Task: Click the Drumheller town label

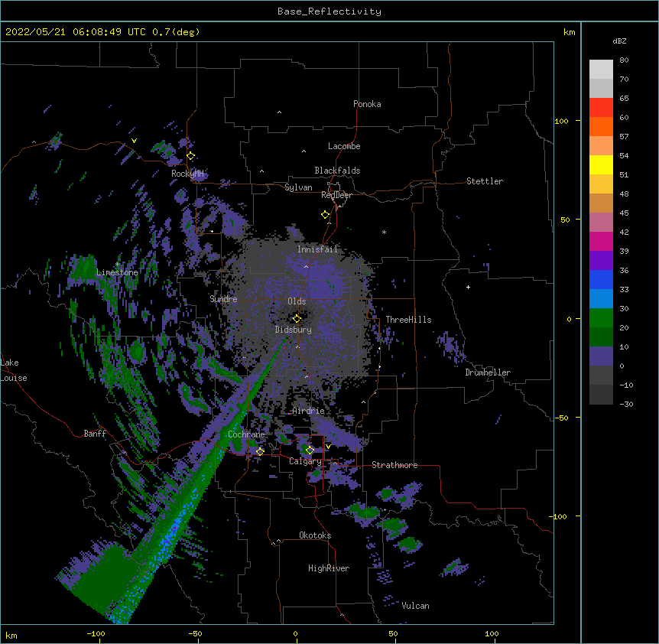Action: pyautogui.click(x=488, y=372)
